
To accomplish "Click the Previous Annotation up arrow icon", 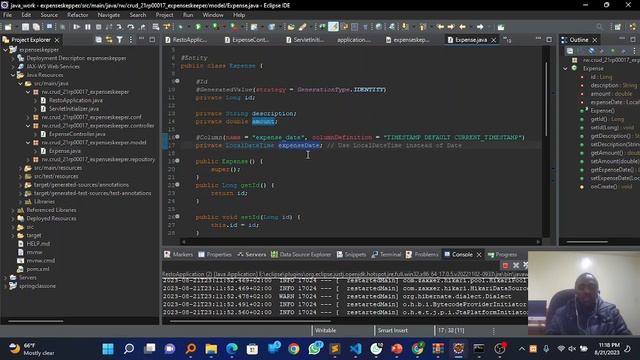I will tap(423, 27).
